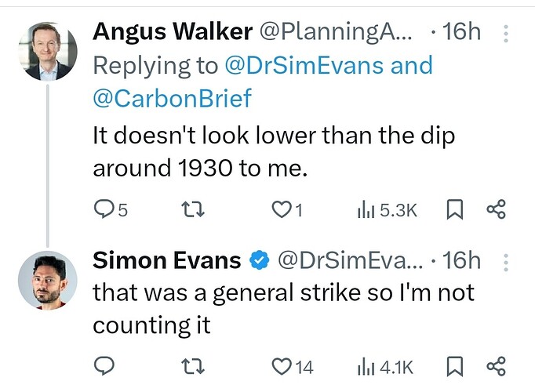
Task: Retweet Angus Walker's tweet
Action: click(x=193, y=209)
